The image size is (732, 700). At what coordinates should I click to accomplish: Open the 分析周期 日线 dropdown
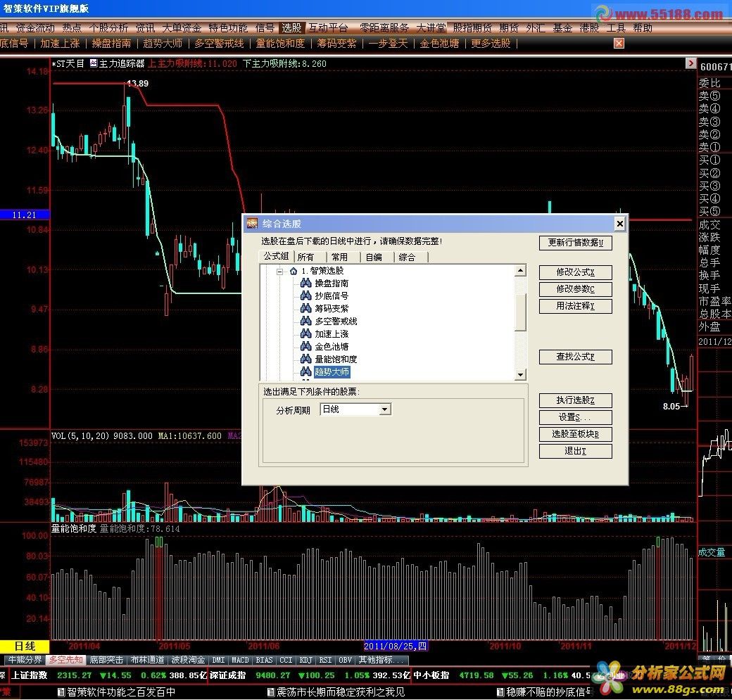pos(385,409)
